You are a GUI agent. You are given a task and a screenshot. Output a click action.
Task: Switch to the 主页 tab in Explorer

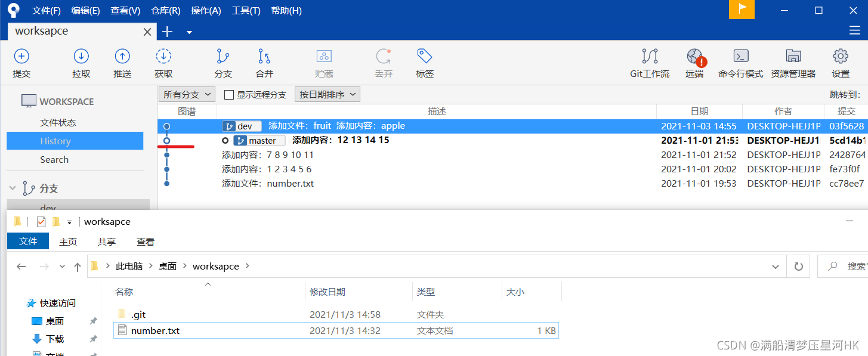point(67,242)
